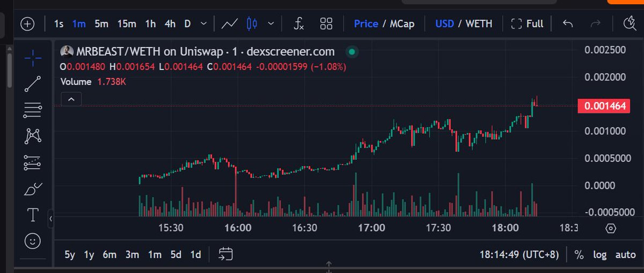The height and width of the screenshot is (273, 644).
Task: Click the 0.002000 price axis label
Action: tap(605, 77)
